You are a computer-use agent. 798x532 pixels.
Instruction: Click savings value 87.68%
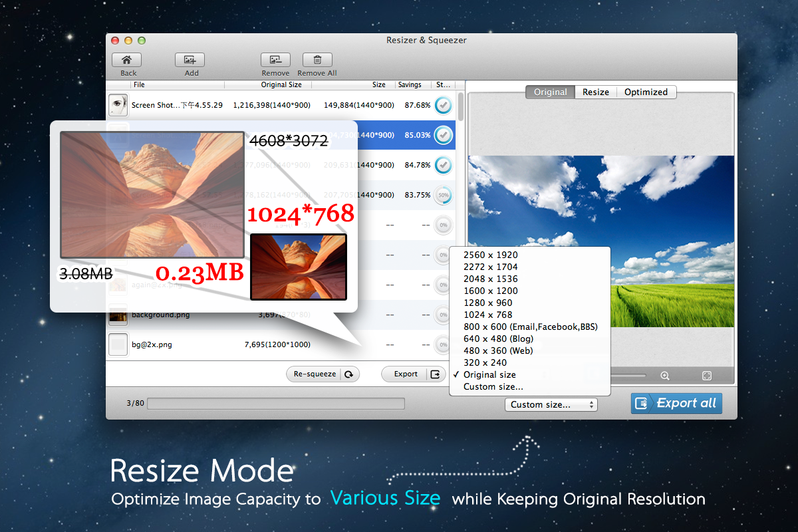[x=418, y=105]
